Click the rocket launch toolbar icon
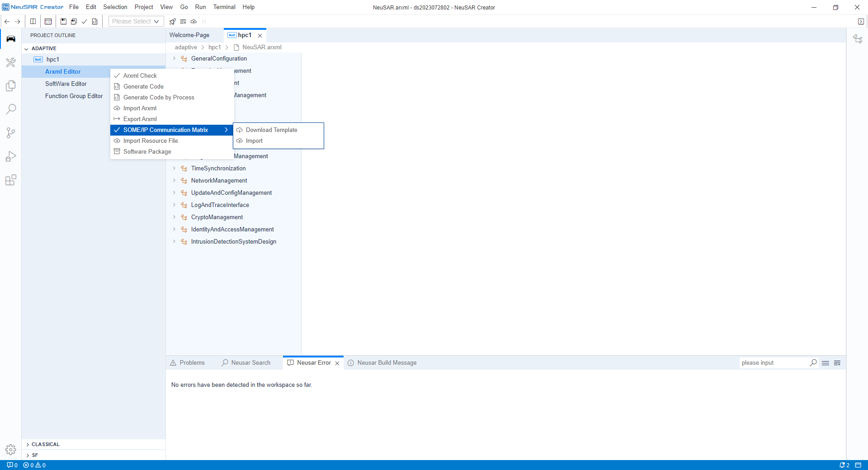This screenshot has height=470, width=868. [x=172, y=22]
